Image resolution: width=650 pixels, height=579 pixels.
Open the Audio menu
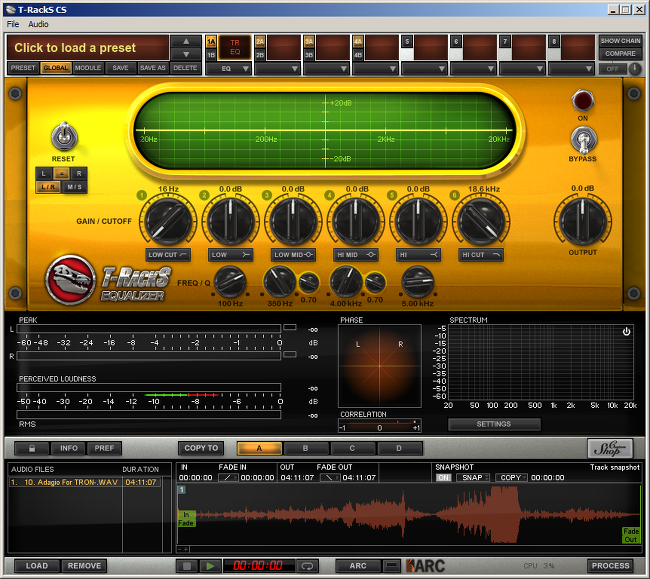point(38,24)
